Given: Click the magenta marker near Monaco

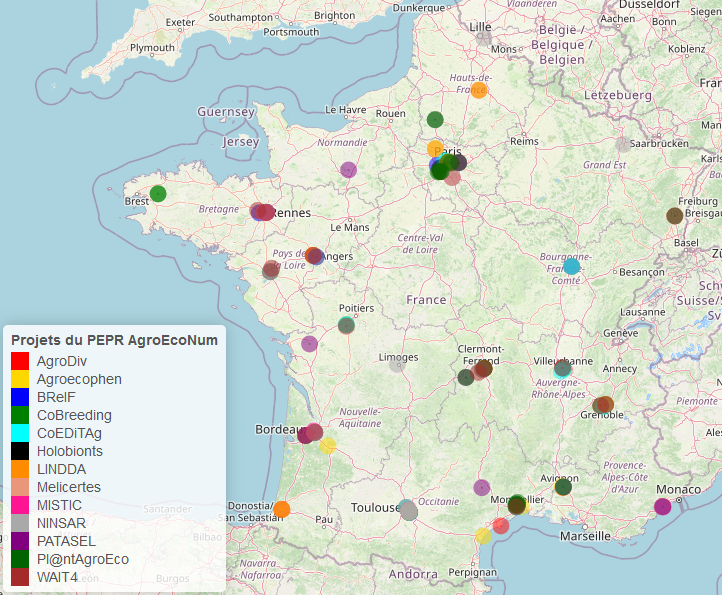Looking at the screenshot, I should tap(663, 507).
